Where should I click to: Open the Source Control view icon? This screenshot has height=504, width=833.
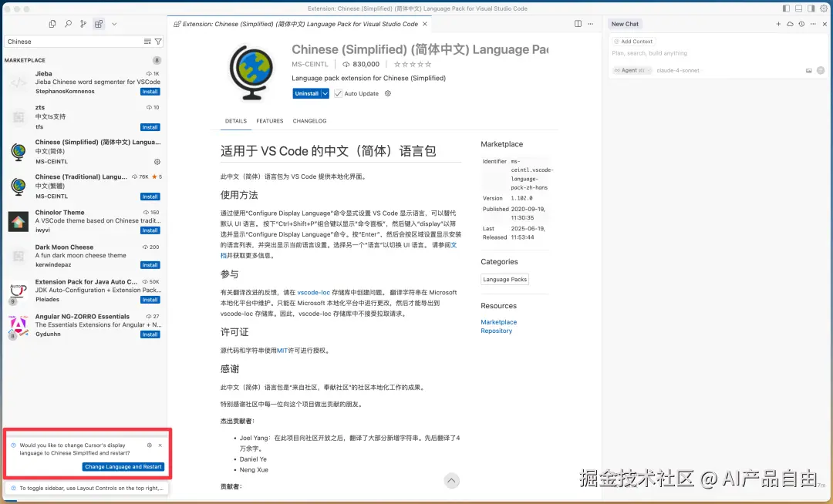pos(83,24)
